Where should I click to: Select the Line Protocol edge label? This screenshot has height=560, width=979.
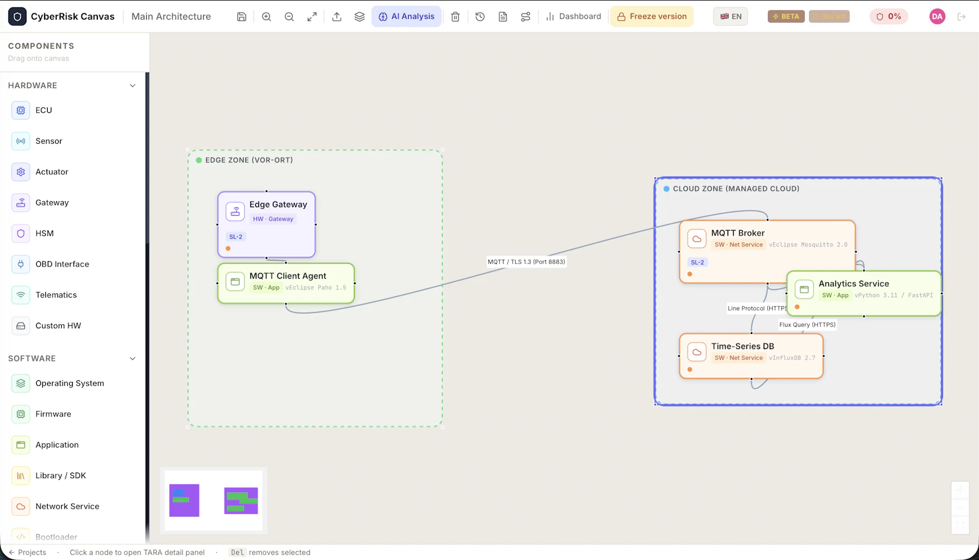[x=757, y=308]
